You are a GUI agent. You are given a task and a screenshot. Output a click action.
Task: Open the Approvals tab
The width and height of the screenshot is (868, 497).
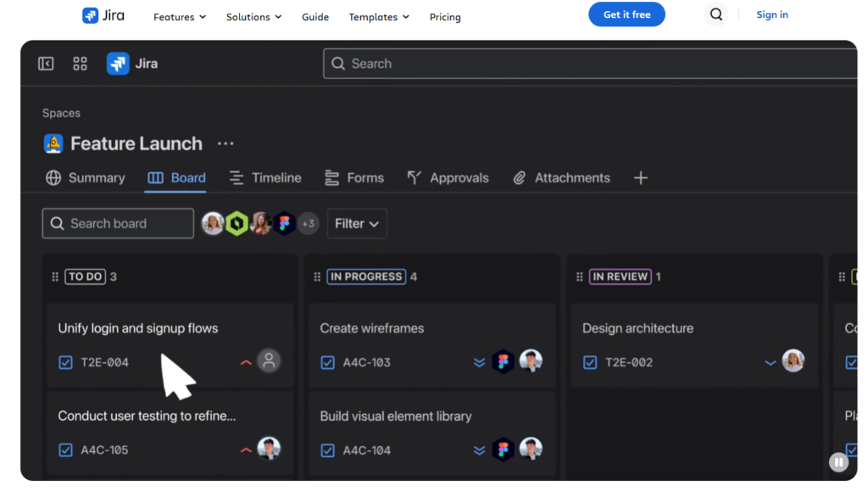pos(448,178)
